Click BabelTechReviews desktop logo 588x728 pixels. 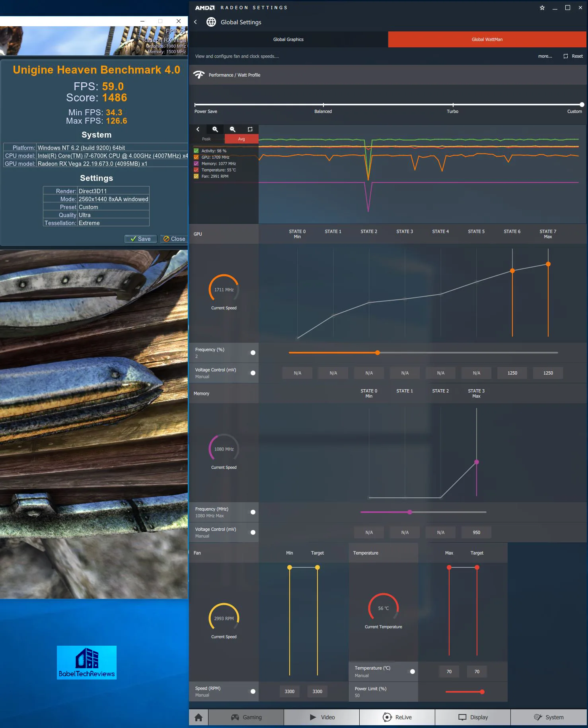tap(87, 662)
